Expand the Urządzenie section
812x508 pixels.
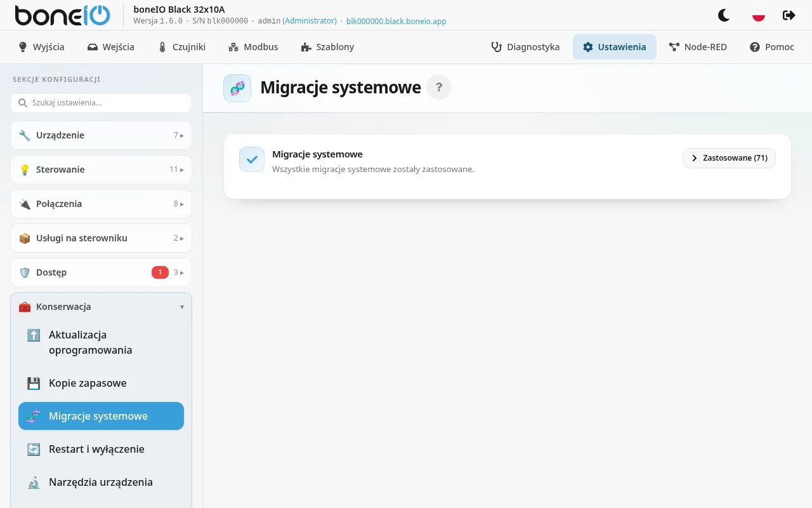(x=101, y=135)
